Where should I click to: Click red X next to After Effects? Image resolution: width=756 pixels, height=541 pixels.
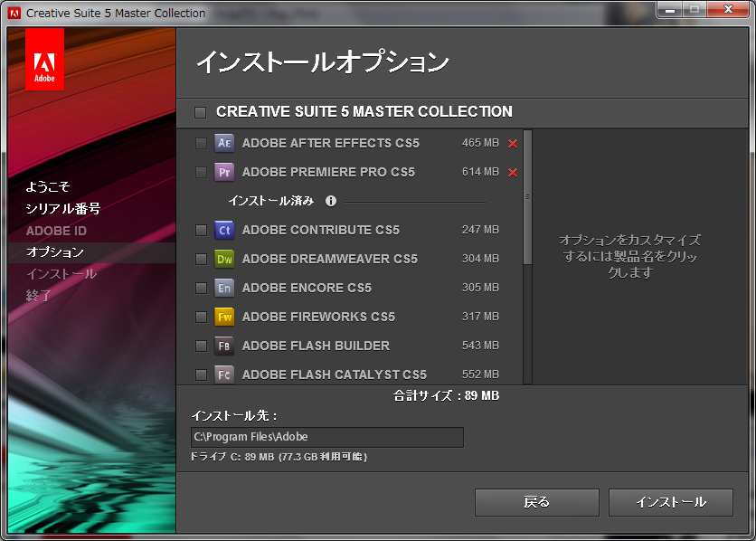513,144
